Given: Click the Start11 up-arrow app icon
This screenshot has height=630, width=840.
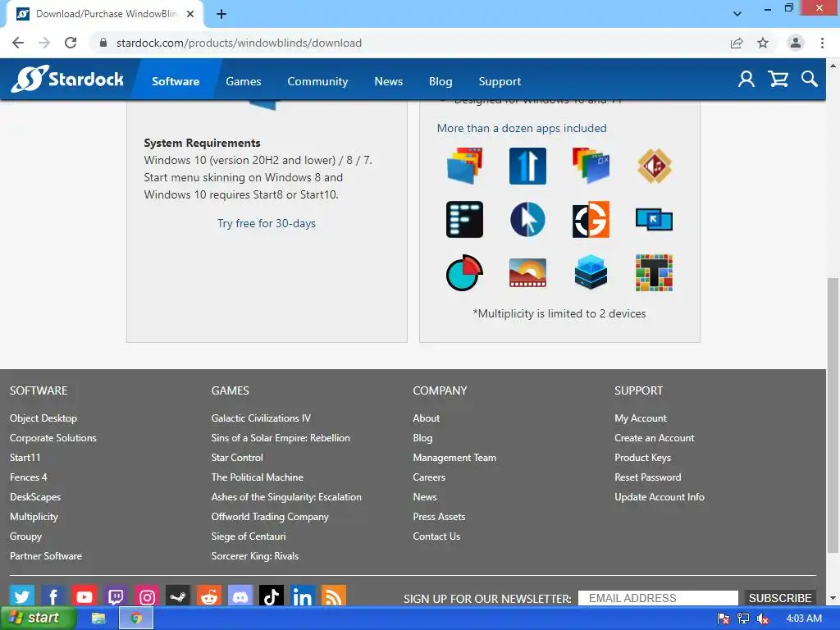Looking at the screenshot, I should 527,166.
